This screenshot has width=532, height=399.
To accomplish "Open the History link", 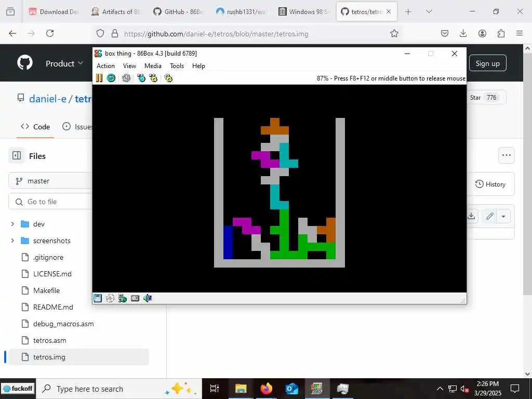I will 490,184.
